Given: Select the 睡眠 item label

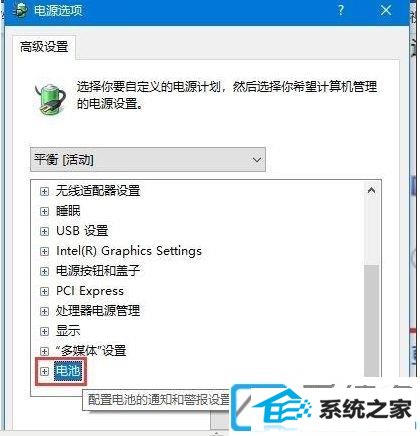Looking at the screenshot, I should pos(68,211).
